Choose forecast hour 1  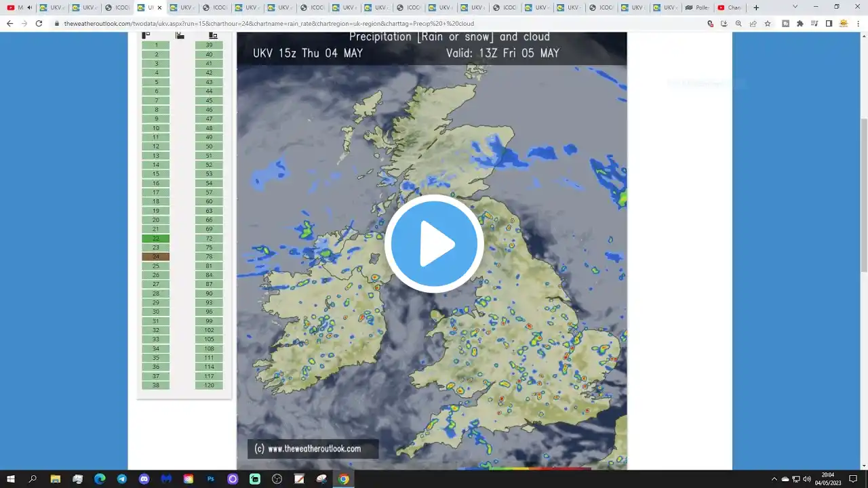coord(156,45)
